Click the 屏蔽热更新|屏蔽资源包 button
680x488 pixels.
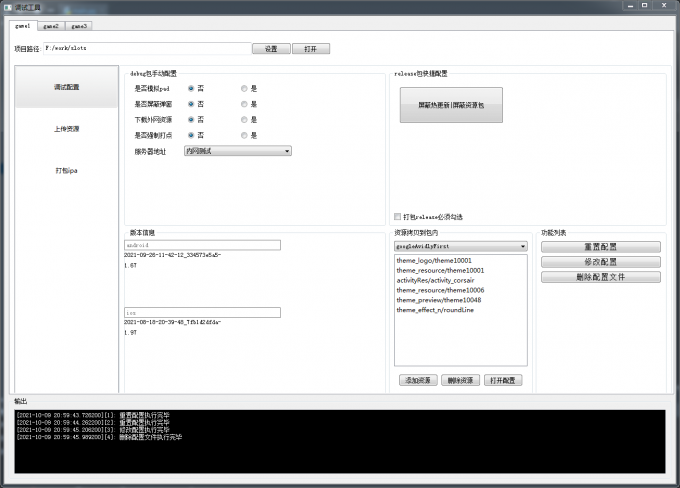point(451,105)
